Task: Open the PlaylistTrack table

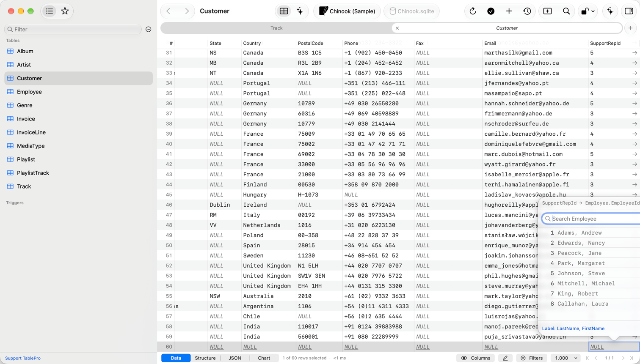Action: click(x=78, y=173)
